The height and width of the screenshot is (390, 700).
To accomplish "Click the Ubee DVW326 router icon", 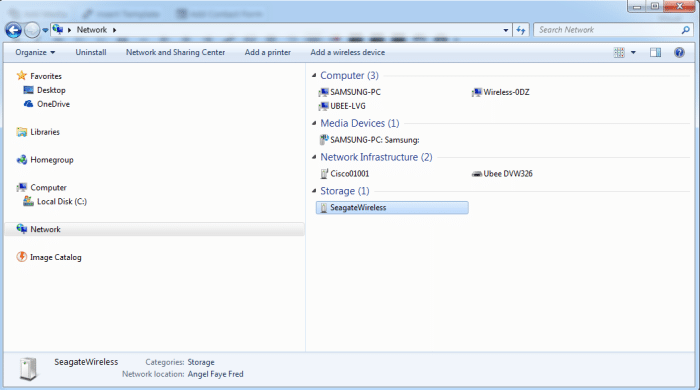I will (477, 174).
